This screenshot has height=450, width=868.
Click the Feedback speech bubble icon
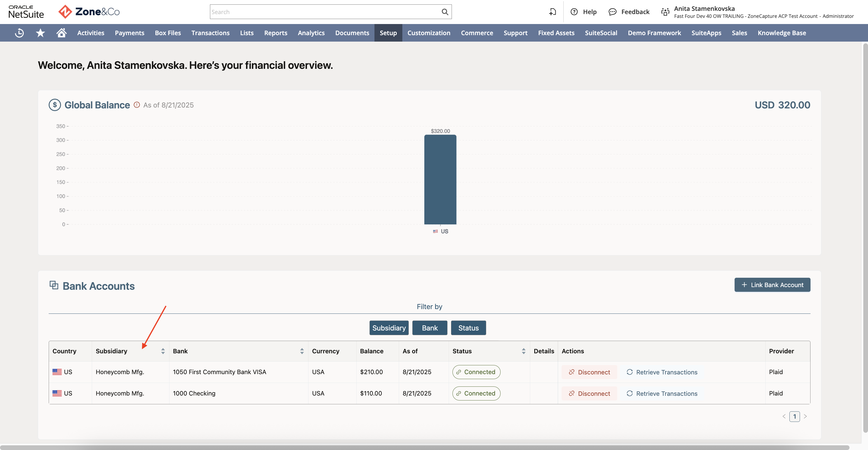[x=612, y=12]
